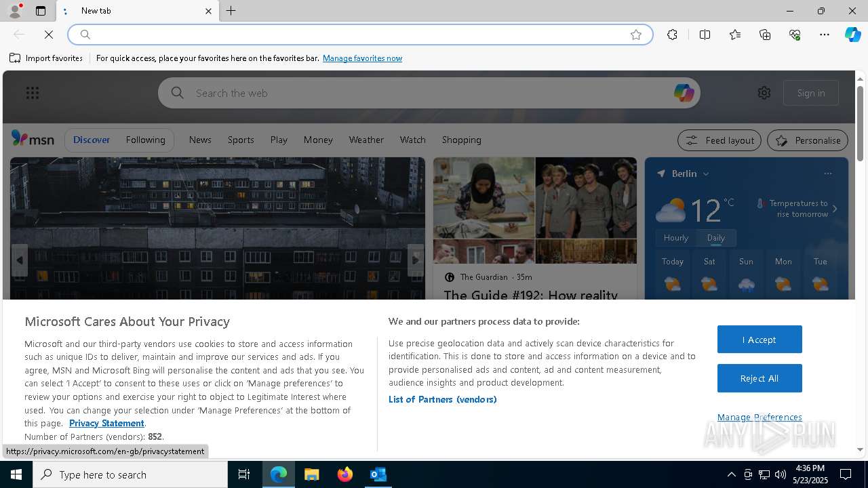Toggle the Split screen icon
The width and height of the screenshot is (868, 488).
(705, 35)
